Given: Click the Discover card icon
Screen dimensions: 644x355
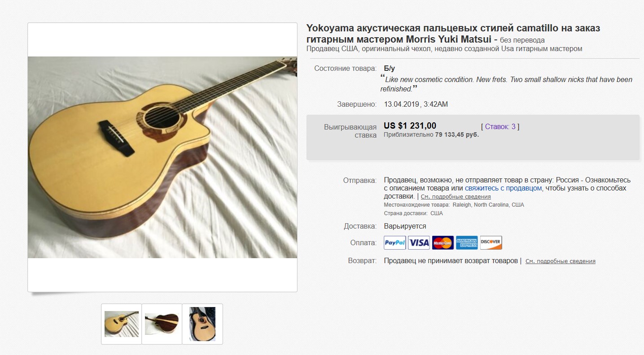Looking at the screenshot, I should coord(491,242).
